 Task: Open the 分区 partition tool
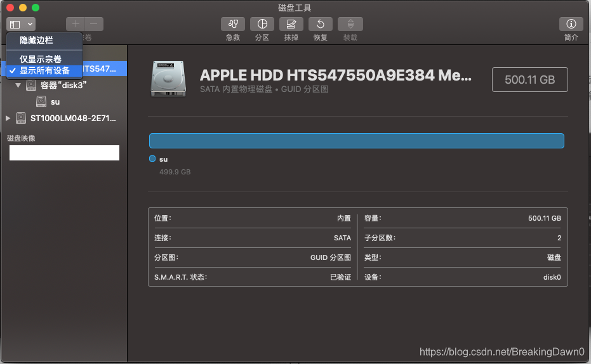[262, 25]
